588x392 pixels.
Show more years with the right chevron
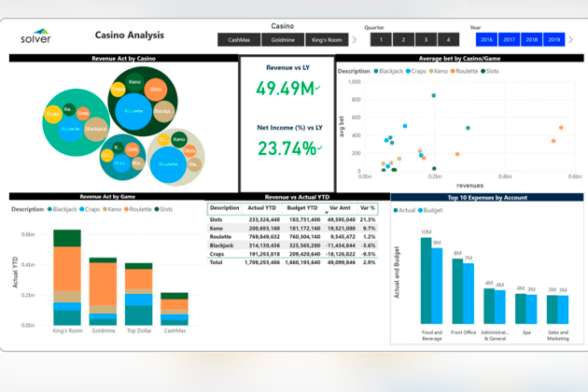(x=571, y=40)
